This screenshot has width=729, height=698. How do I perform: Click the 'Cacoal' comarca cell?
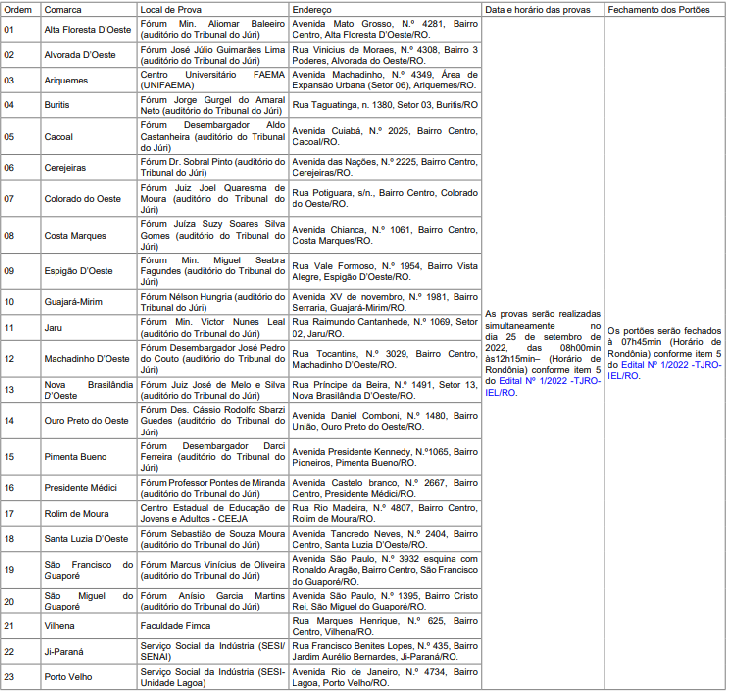tap(59, 136)
